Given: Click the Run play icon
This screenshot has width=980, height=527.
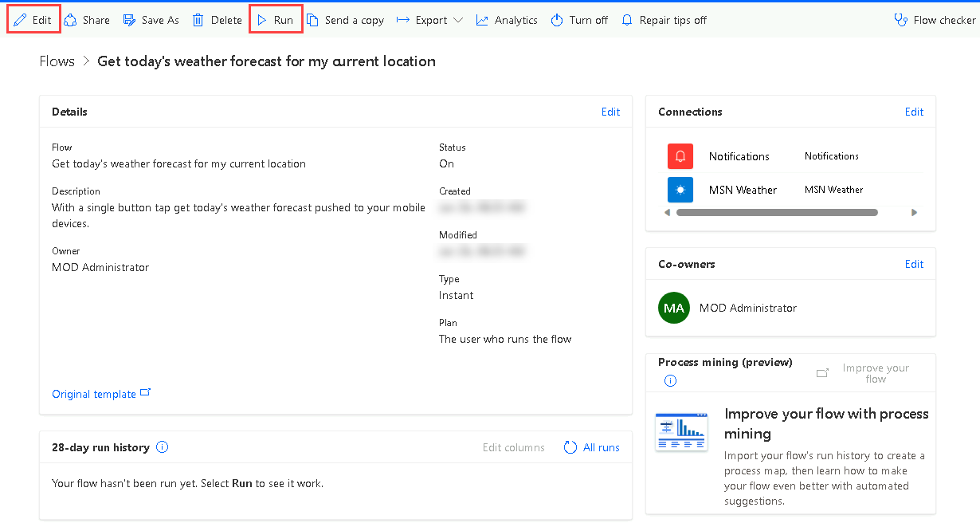Looking at the screenshot, I should point(262,20).
